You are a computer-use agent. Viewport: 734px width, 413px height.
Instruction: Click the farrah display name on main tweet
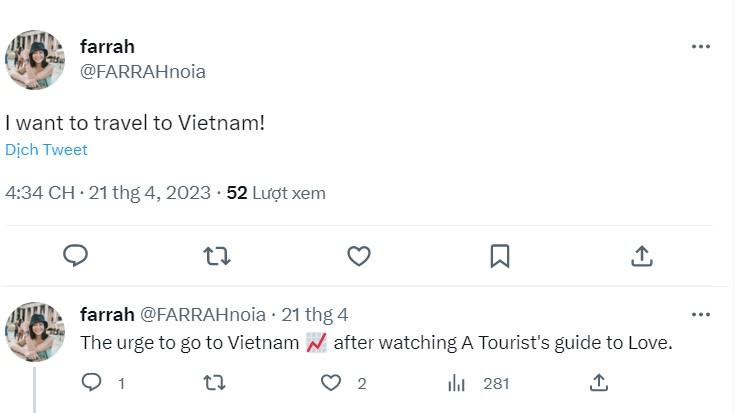pyautogui.click(x=107, y=47)
